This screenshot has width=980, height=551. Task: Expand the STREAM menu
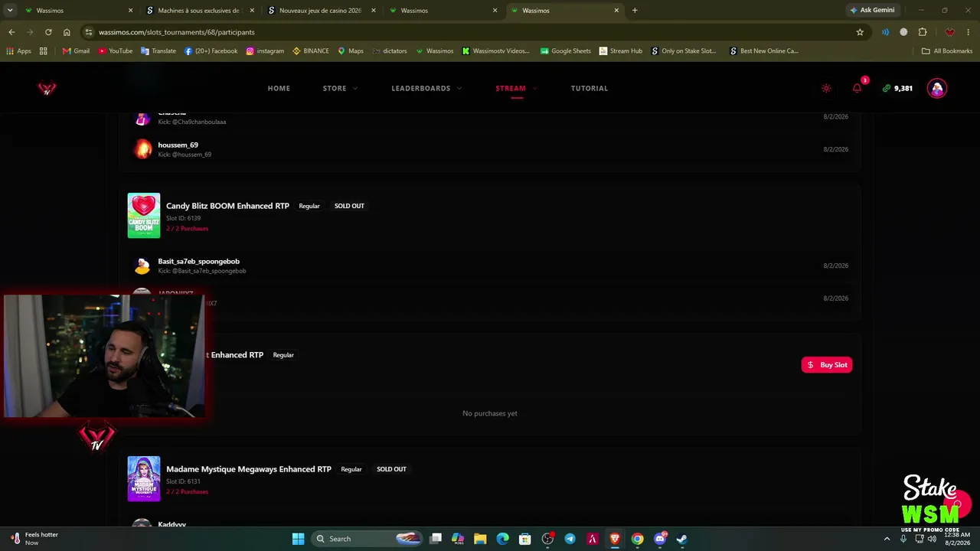(516, 88)
